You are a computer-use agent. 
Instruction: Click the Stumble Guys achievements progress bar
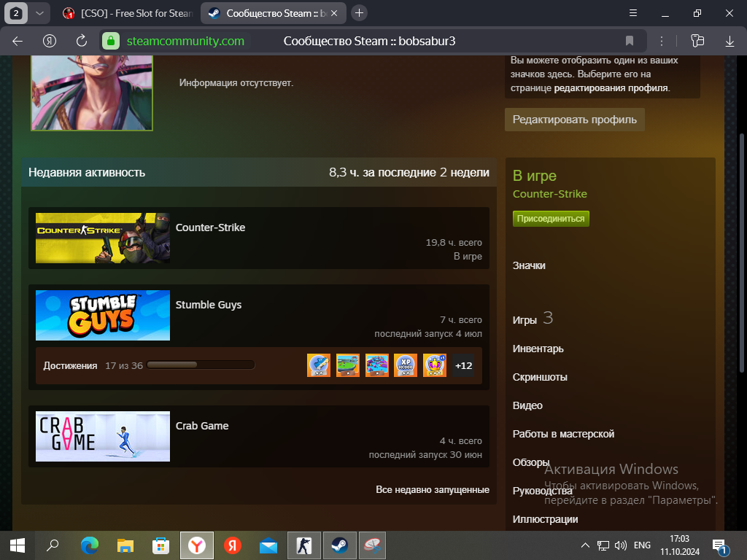[x=201, y=365]
